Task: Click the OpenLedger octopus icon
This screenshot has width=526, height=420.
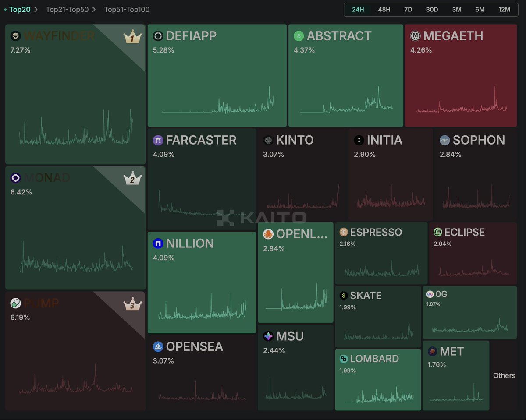Action: 268,234
